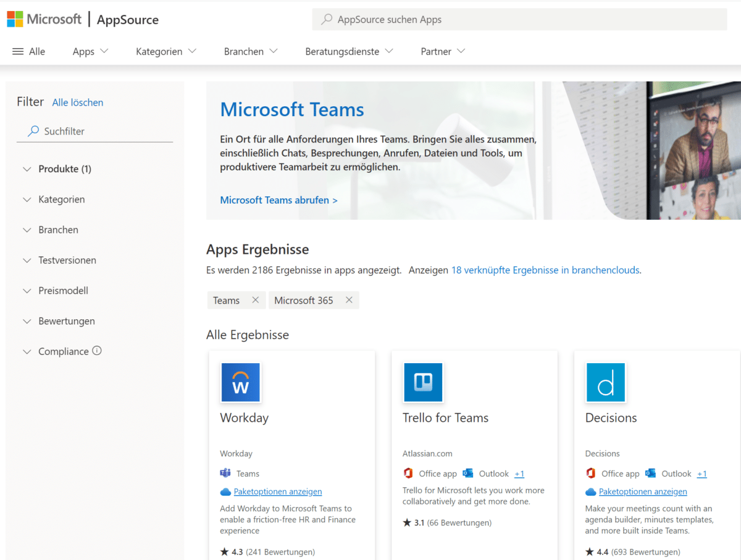Open the Alle hamburger menu

pos(29,51)
